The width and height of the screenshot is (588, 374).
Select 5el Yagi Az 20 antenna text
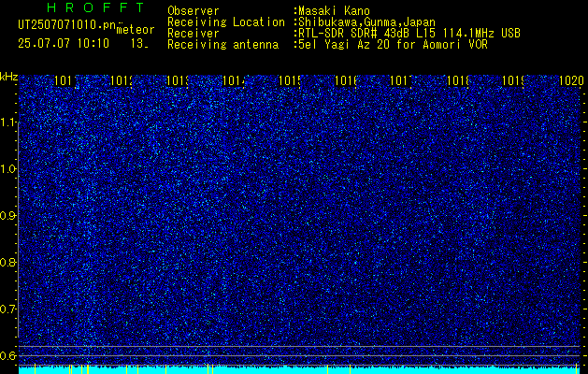click(391, 45)
